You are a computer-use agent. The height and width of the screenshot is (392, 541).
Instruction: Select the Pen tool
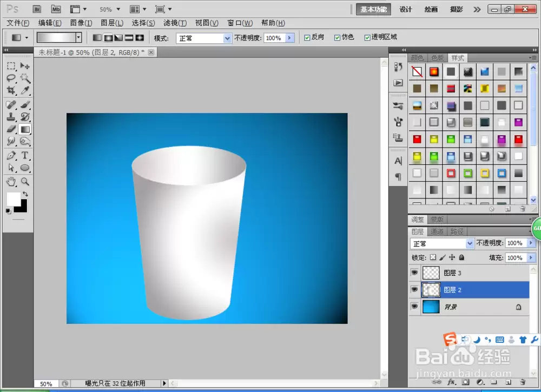tap(11, 155)
